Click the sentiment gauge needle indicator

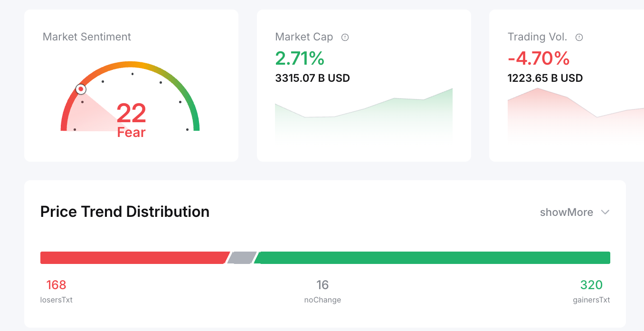tap(81, 89)
